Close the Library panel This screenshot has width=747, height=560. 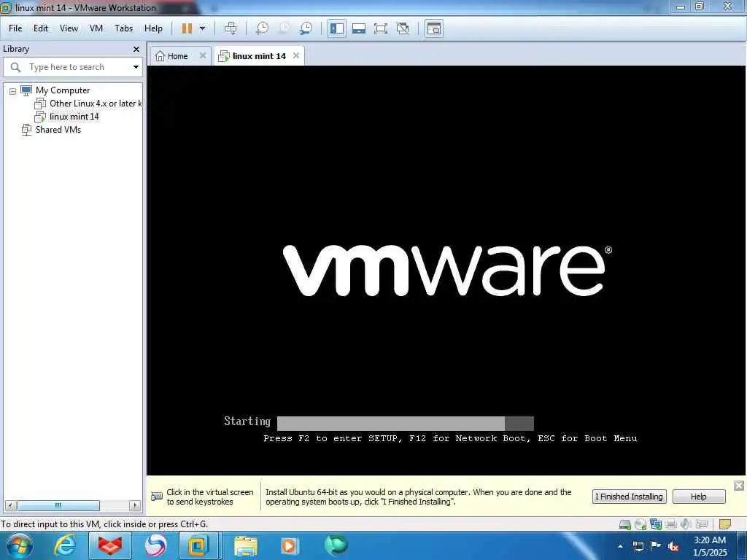pyautogui.click(x=136, y=49)
